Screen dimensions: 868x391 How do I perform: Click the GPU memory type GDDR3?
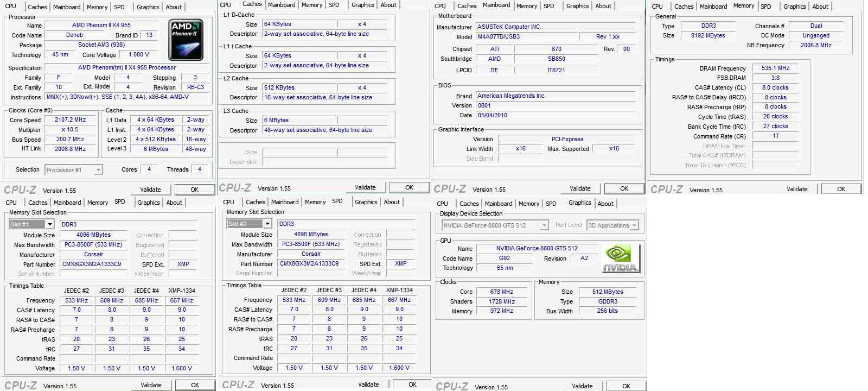608,301
